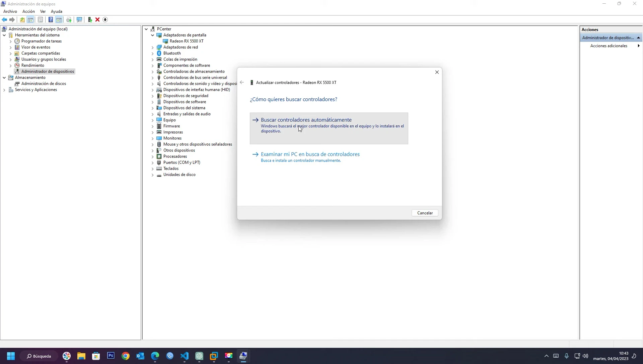Select Usuarios y grupos locales
643x364 pixels.
click(44, 60)
